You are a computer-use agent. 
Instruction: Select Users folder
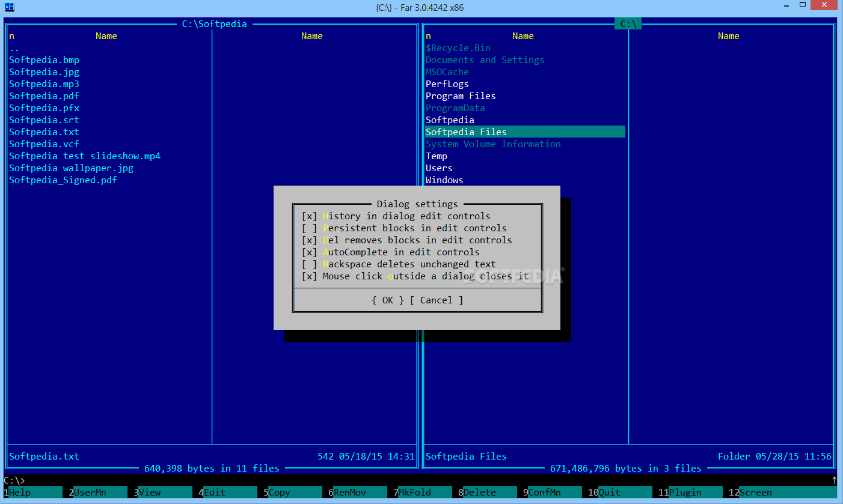(x=439, y=168)
